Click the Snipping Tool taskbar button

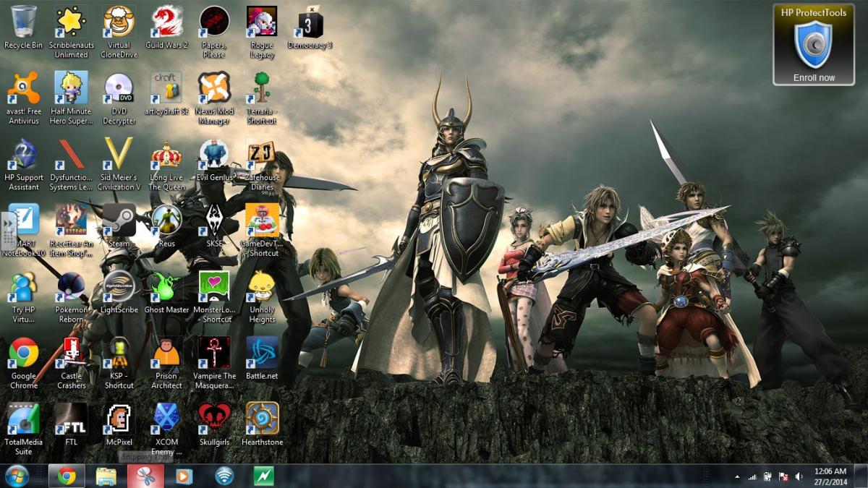click(x=145, y=476)
